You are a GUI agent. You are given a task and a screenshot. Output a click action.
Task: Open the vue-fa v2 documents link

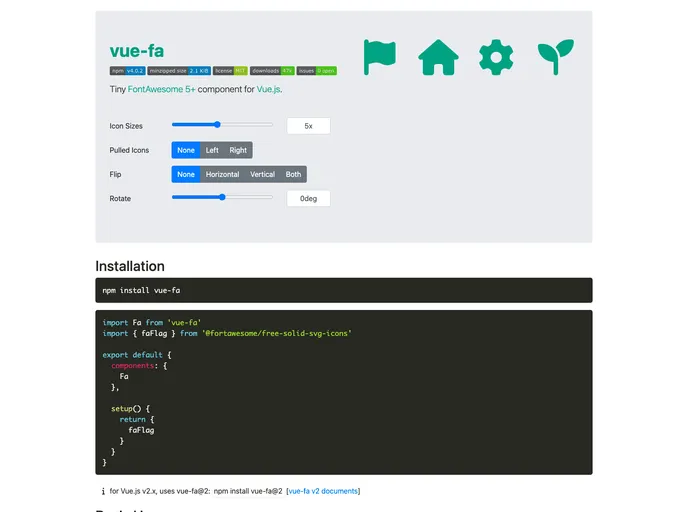323,491
